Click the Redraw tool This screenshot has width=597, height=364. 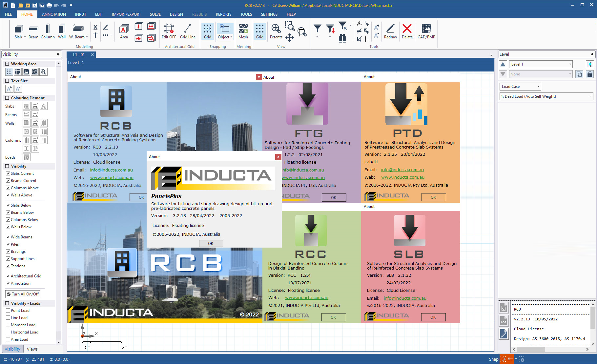pos(390,31)
